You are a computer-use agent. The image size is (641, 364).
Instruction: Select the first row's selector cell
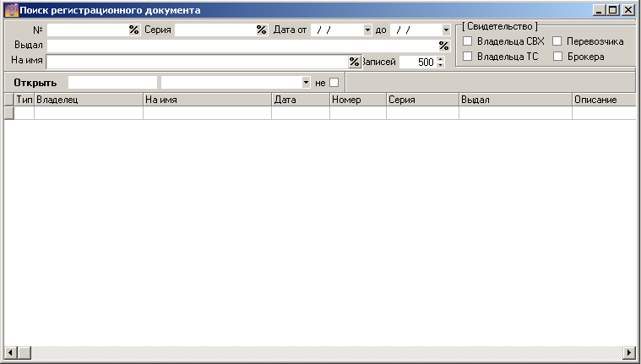tap(9, 113)
